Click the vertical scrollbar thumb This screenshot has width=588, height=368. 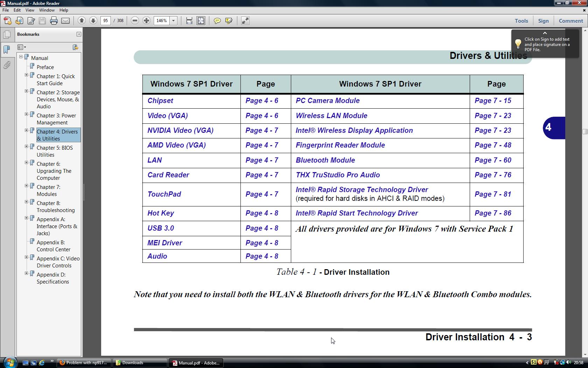584,131
